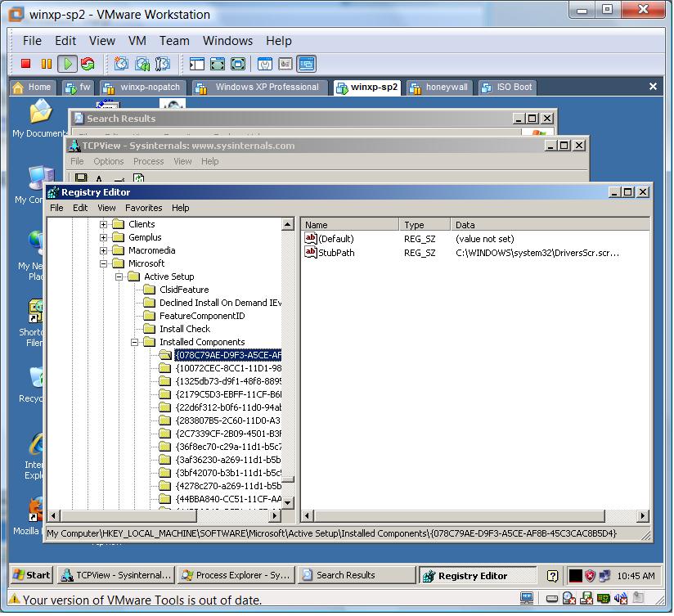Click the VMware hard disk status icon
Viewport: 674px width, 616px height.
tap(552, 598)
